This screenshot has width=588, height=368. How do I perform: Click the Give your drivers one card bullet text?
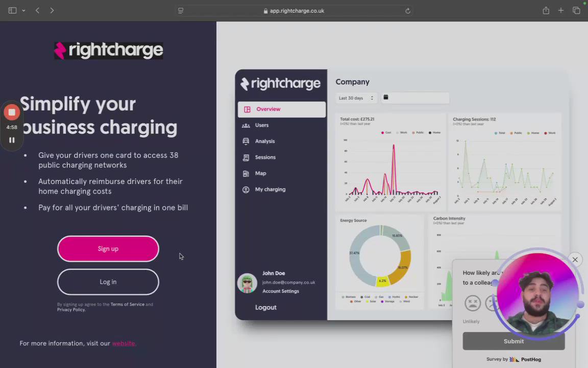tap(108, 160)
